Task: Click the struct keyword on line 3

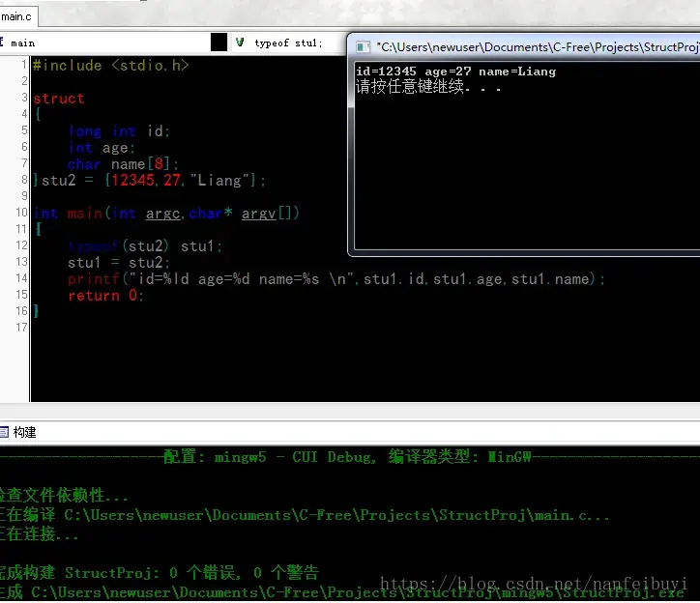Action: point(58,99)
